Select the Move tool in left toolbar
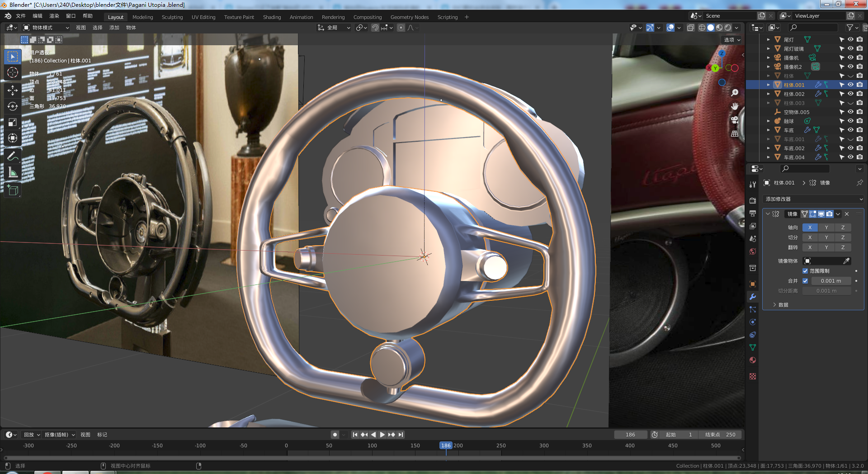This screenshot has height=474, width=868. 13,90
